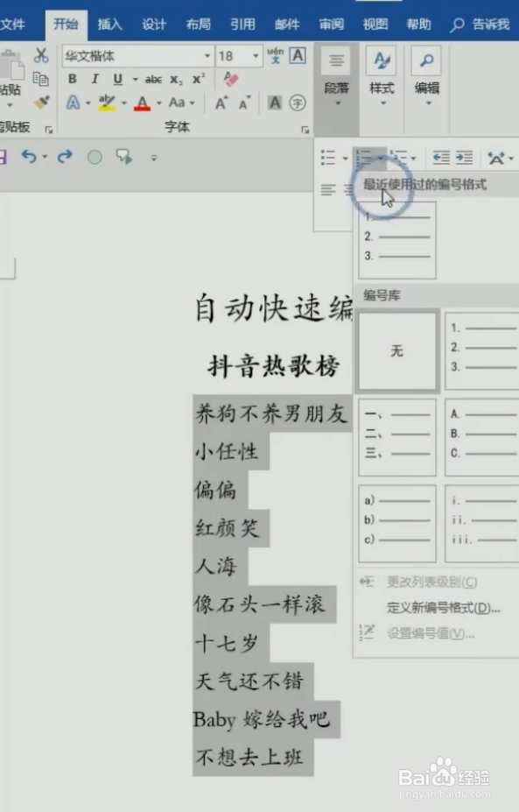
Task: Click the Decrease Indent icon
Action: coord(441,158)
